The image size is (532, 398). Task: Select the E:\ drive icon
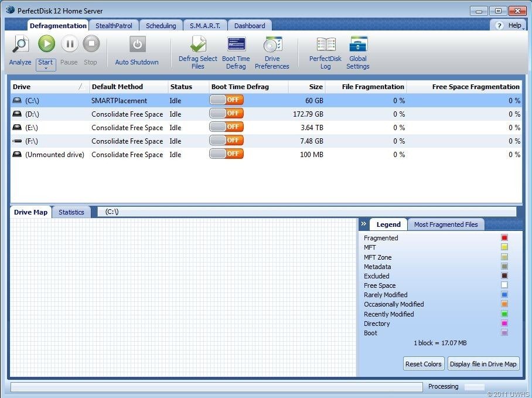pyautogui.click(x=17, y=128)
